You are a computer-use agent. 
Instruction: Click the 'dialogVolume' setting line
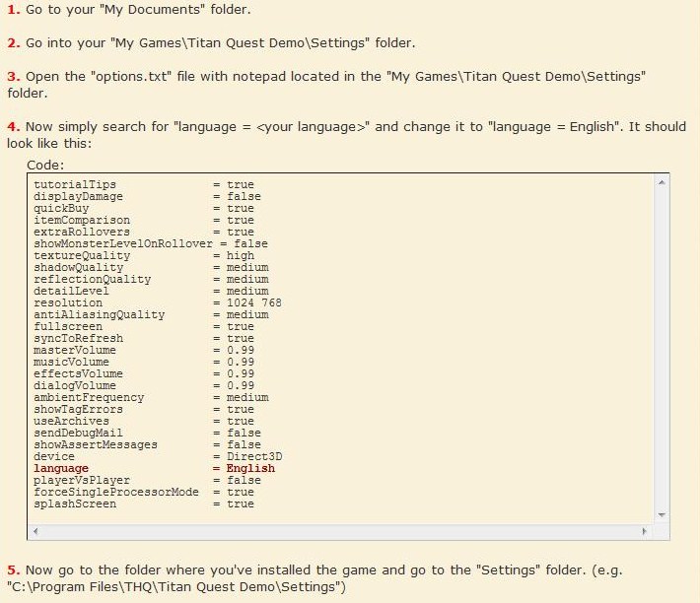click(x=144, y=386)
